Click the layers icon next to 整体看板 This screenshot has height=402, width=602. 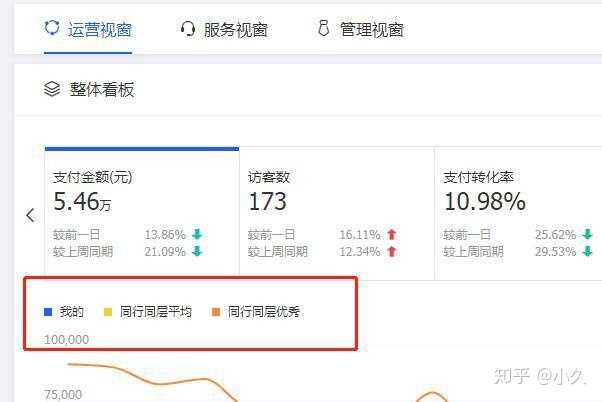point(52,89)
